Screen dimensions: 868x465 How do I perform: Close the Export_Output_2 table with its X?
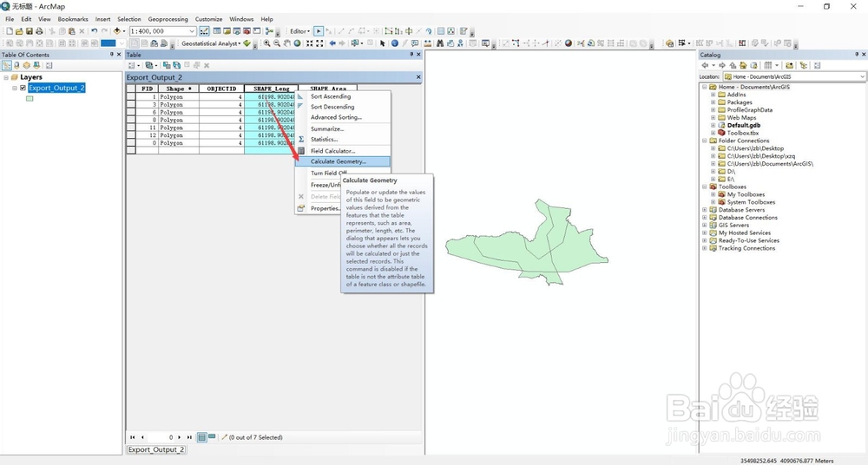point(418,77)
